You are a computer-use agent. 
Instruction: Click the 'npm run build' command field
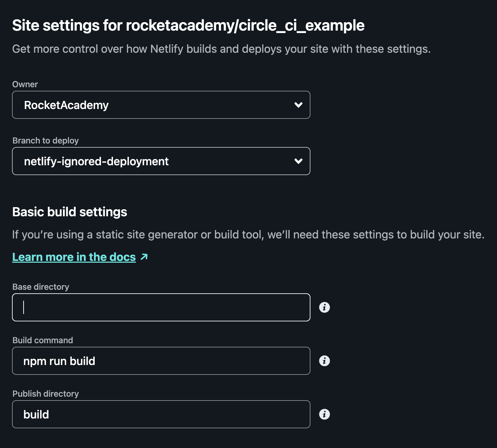[x=161, y=361]
